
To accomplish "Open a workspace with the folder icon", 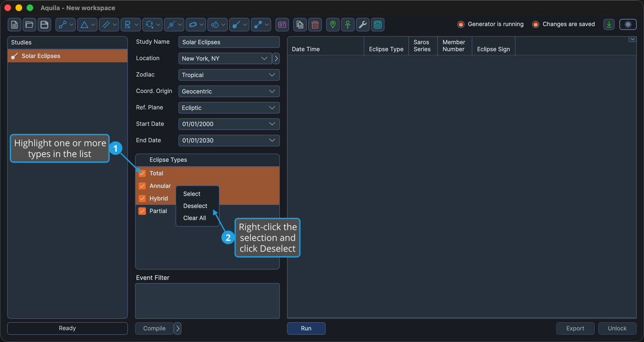I will click(x=29, y=25).
